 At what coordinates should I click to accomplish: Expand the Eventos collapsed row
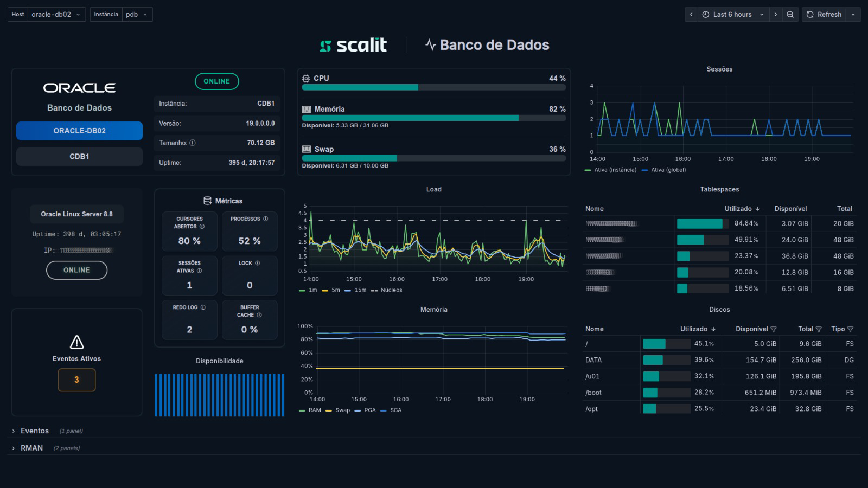[34, 431]
